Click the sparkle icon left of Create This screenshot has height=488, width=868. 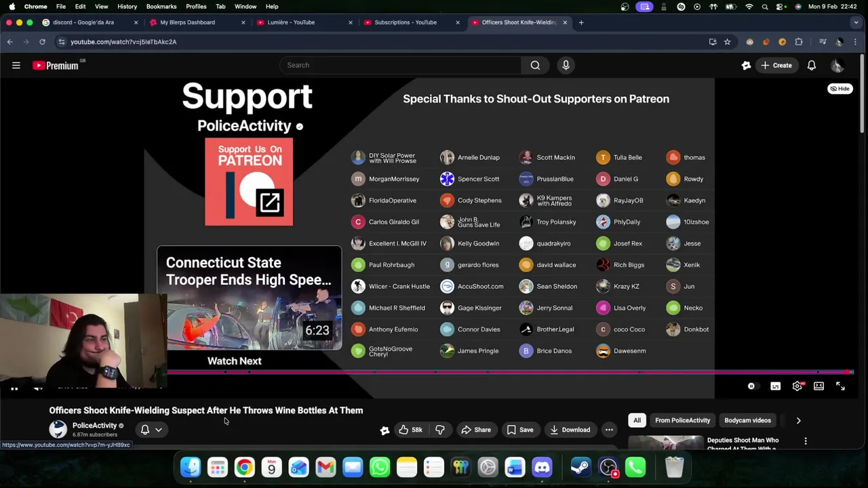coord(746,66)
